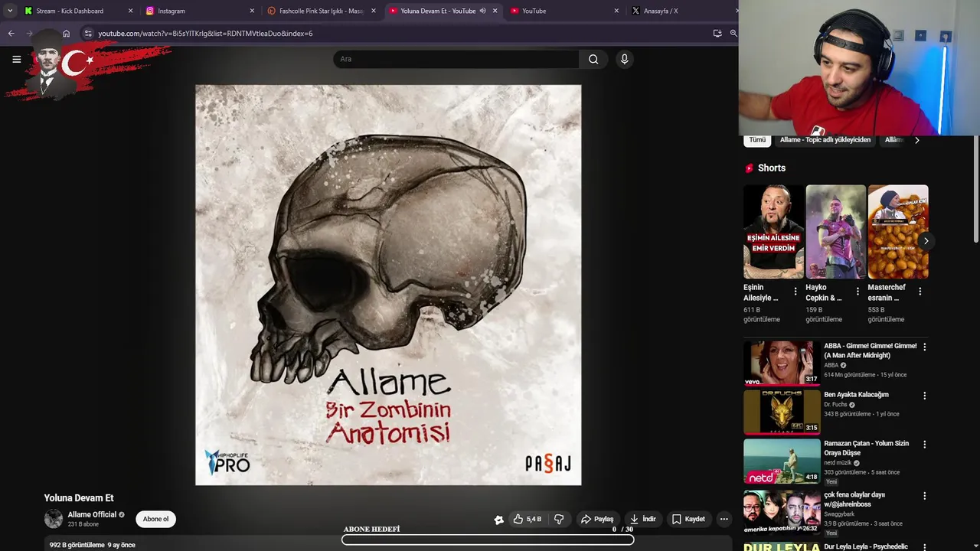This screenshot has height=551, width=980.
Task: Open ABBA video options menu
Action: pyautogui.click(x=924, y=347)
